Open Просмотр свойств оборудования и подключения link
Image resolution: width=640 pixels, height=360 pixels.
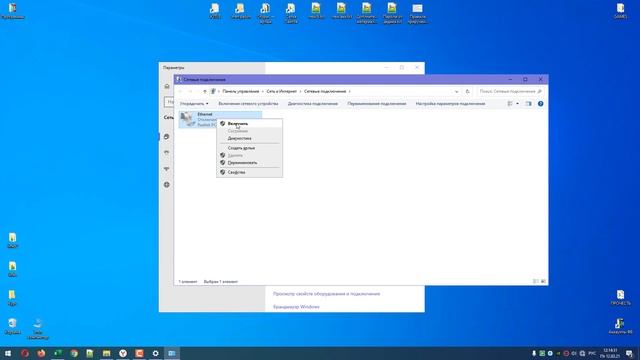coord(327,293)
